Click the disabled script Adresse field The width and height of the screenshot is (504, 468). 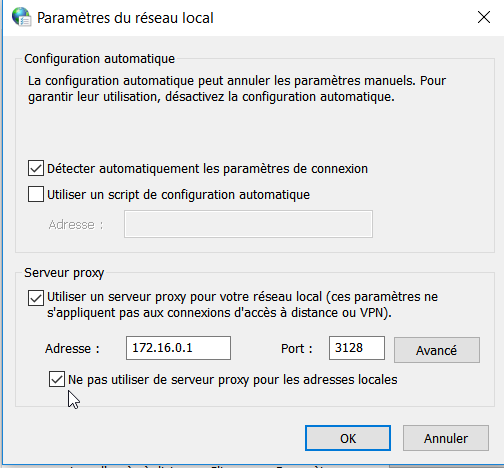coord(248,224)
